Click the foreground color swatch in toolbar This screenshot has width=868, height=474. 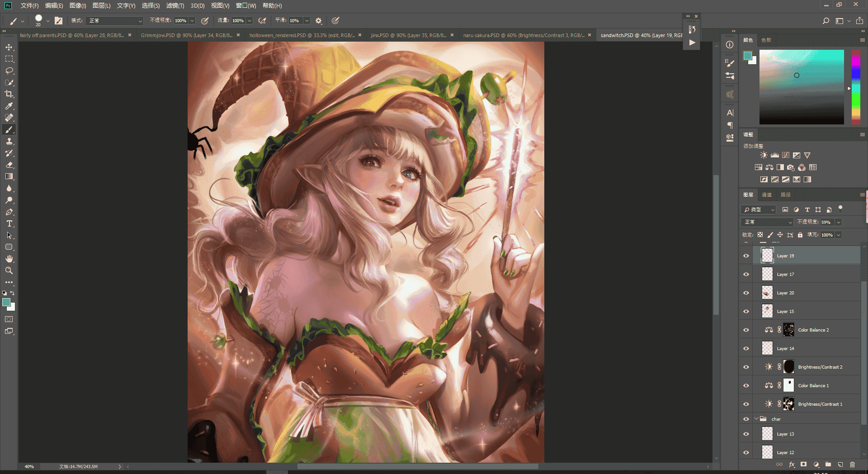(6, 302)
